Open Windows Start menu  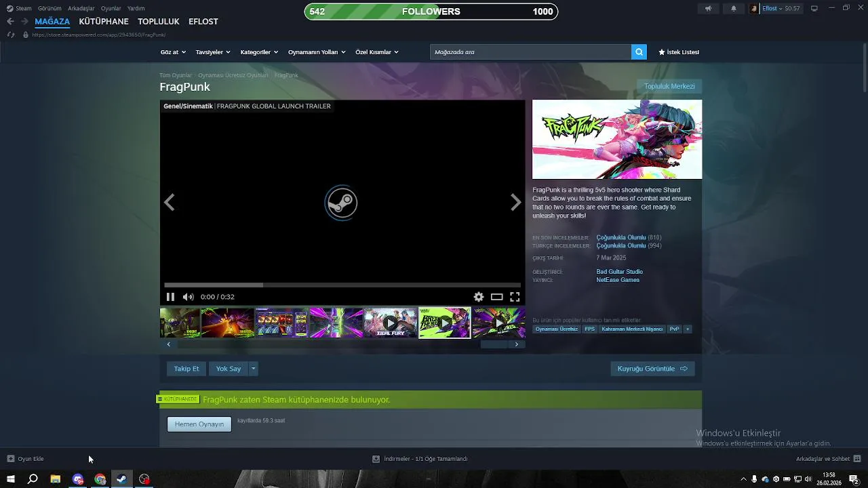pyautogui.click(x=9, y=479)
